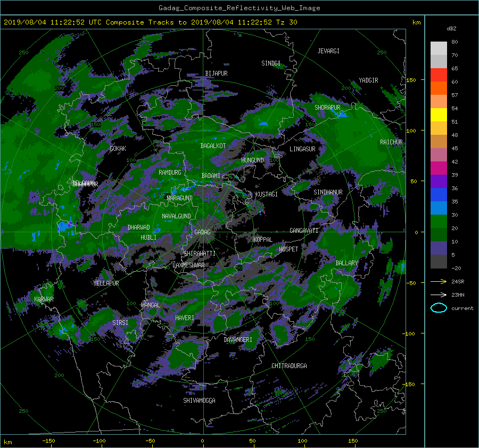479x448 pixels.
Task: Click the NAVALGUND city label
Action: pyautogui.click(x=176, y=216)
